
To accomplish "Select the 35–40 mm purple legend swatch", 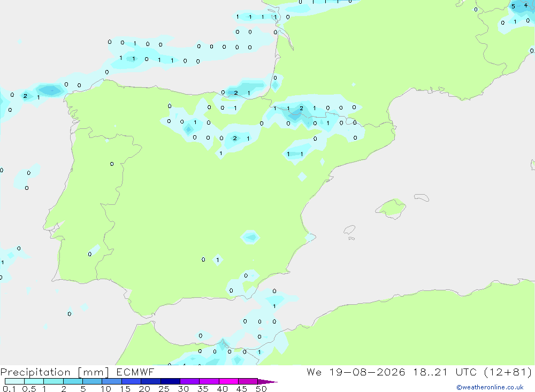I will 209,381.
